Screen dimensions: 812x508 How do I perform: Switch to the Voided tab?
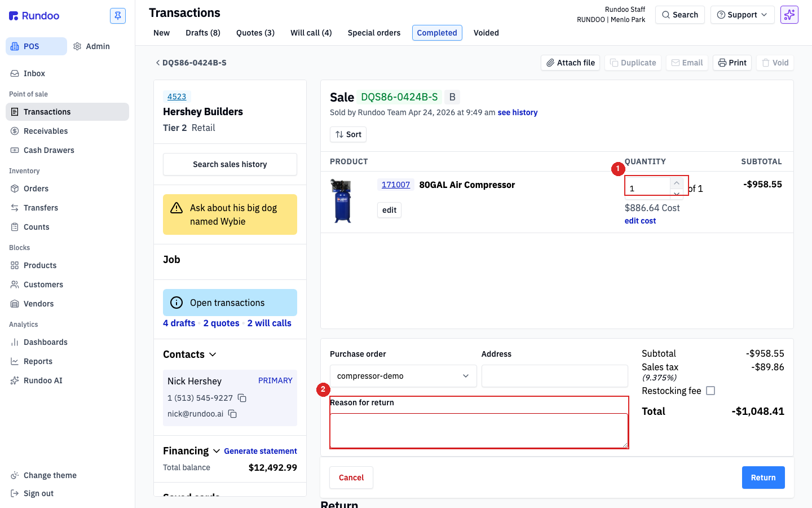[486, 33]
